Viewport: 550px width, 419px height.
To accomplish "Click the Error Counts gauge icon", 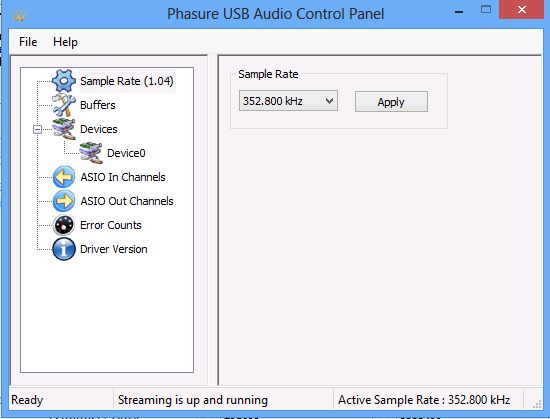I will click(x=63, y=225).
